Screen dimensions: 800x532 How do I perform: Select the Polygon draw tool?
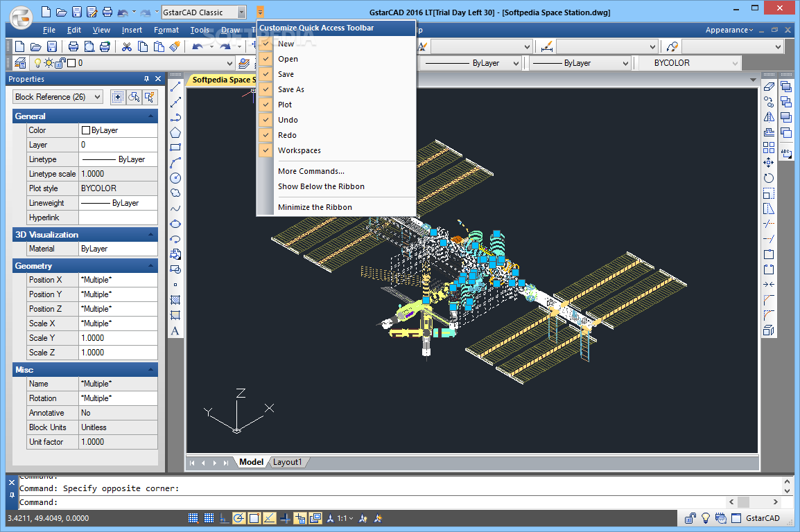[175, 132]
